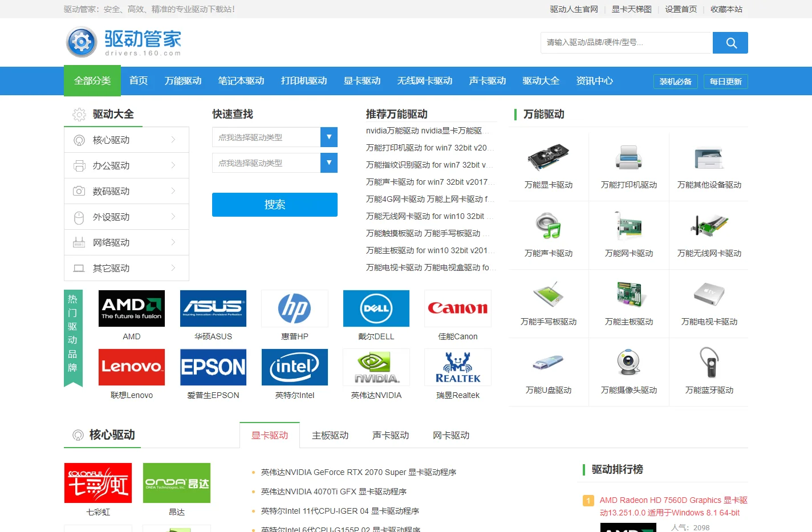Screen dimensions: 812x532
Task: Open the 万能蓝牙驱动 bluetooth headset icon
Action: [709, 363]
